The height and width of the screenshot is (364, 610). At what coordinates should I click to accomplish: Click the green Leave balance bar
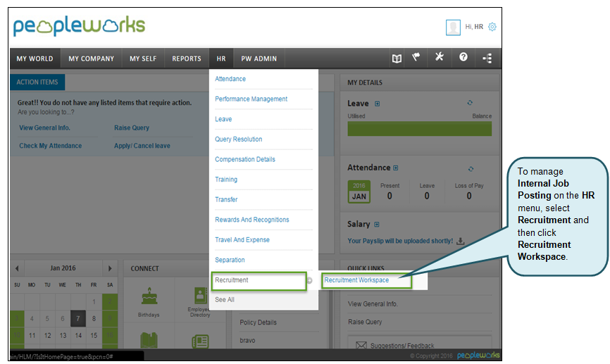419,129
